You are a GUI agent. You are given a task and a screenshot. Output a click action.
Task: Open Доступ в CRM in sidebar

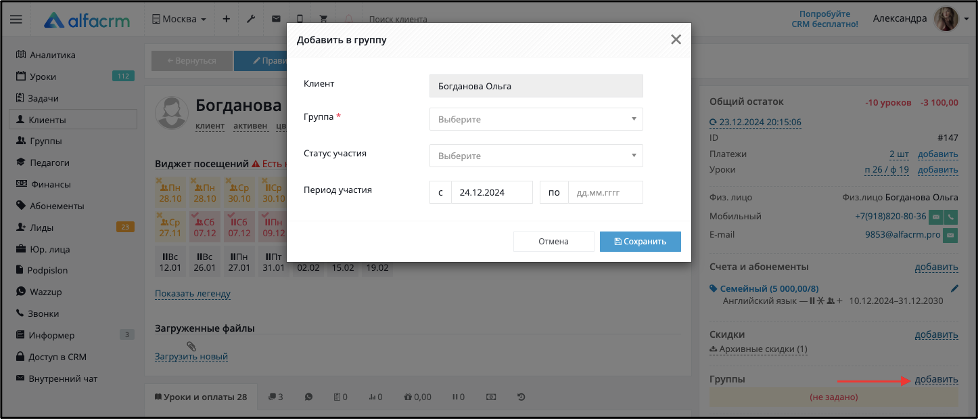click(51, 357)
